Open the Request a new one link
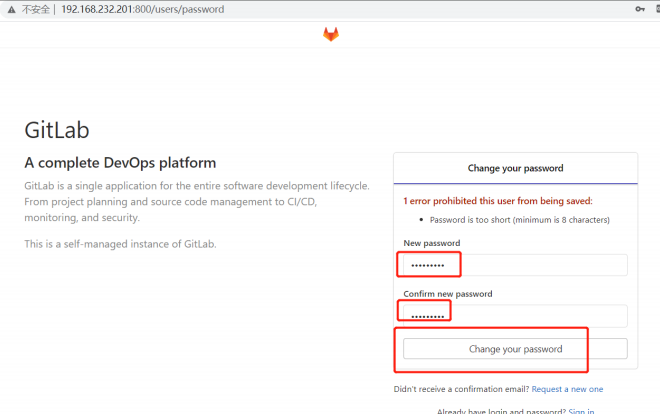The width and height of the screenshot is (660, 414). click(x=567, y=389)
